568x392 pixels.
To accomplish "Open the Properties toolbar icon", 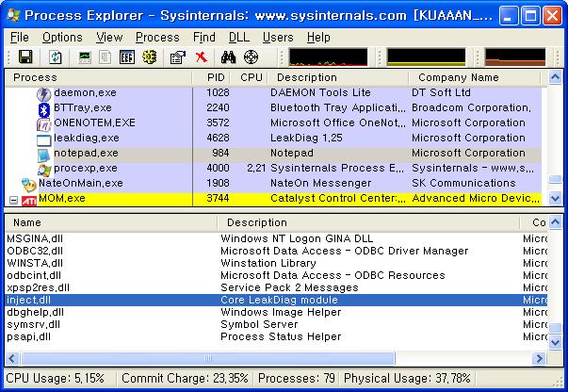I will pyautogui.click(x=178, y=57).
